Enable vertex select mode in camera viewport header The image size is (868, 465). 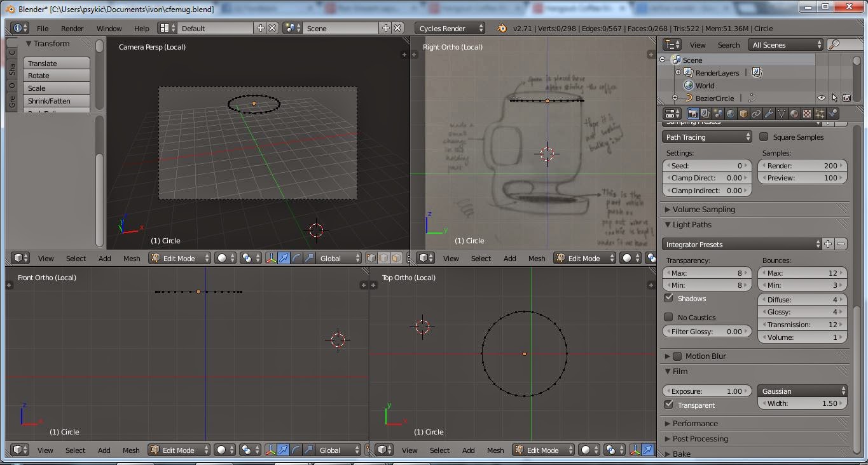click(373, 258)
